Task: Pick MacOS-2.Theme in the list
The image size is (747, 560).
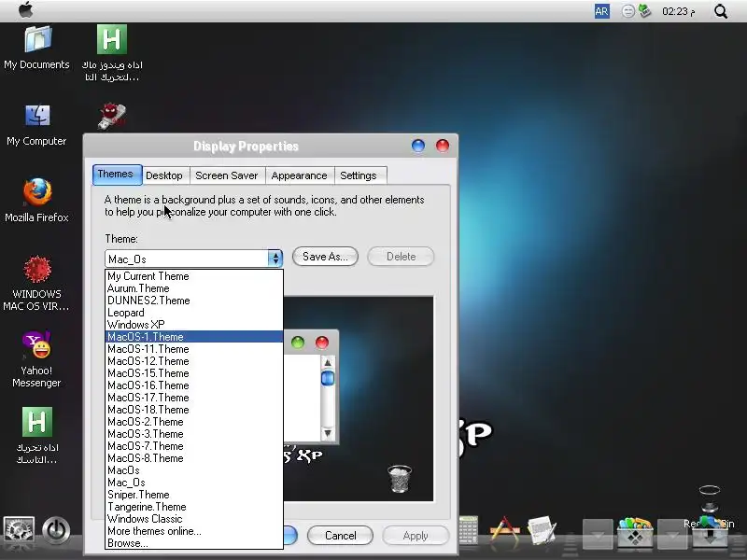Action: tap(194, 422)
